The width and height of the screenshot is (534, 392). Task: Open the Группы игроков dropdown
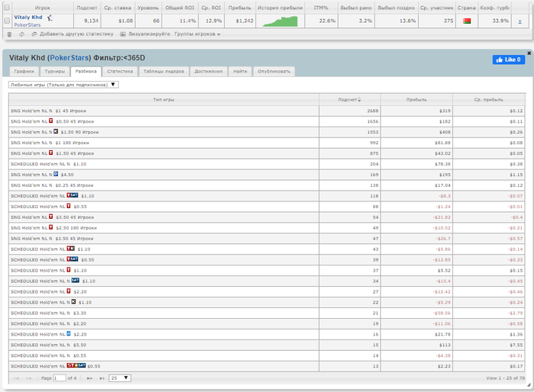[197, 34]
